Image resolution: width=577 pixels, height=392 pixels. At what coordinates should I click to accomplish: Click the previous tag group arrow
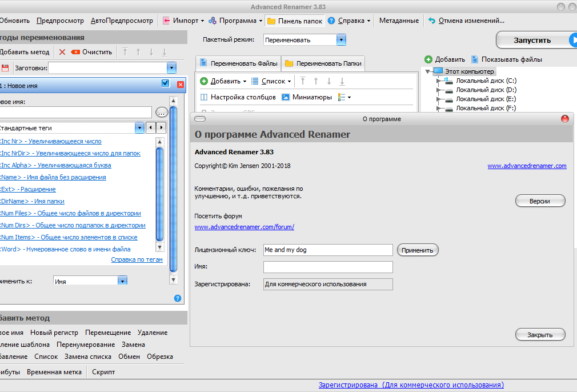pos(150,128)
